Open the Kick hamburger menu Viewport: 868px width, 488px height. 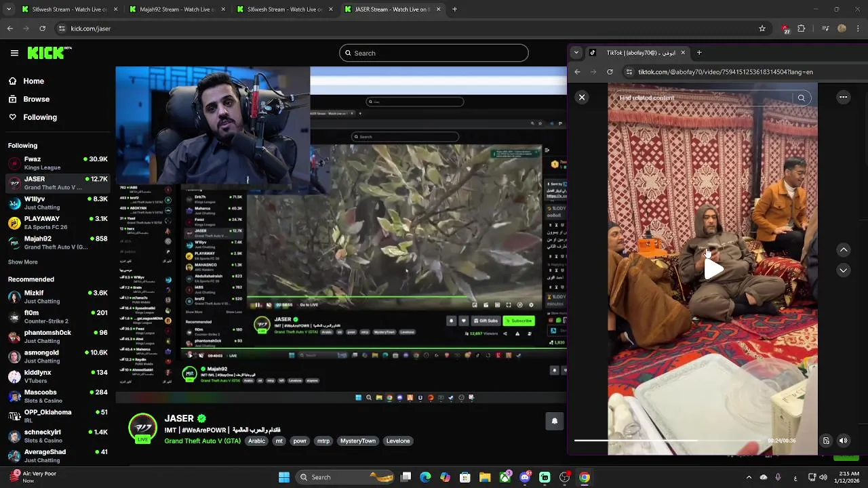click(x=14, y=53)
